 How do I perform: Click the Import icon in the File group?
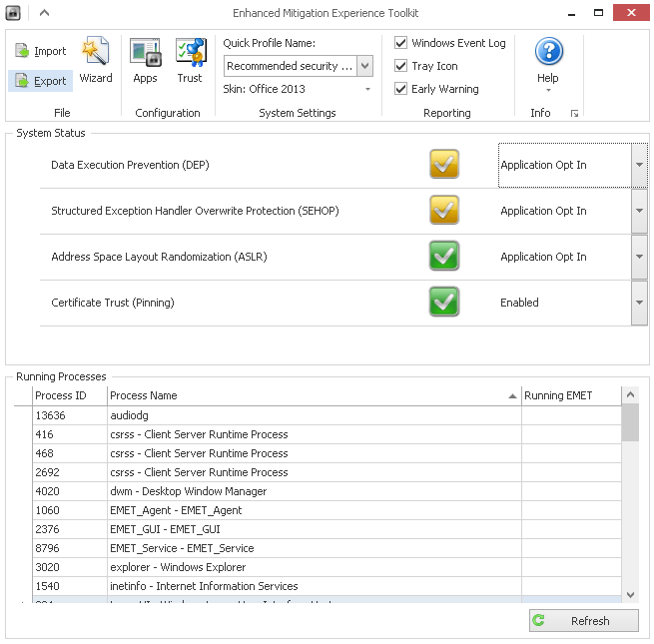(x=23, y=51)
